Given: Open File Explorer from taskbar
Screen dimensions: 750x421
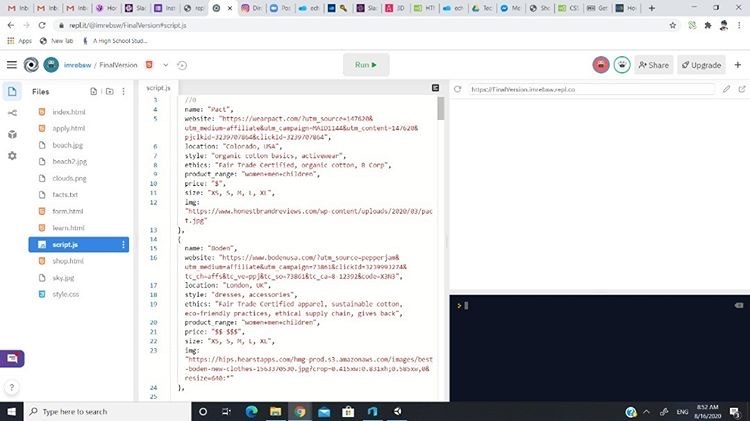Looking at the screenshot, I should (276, 411).
